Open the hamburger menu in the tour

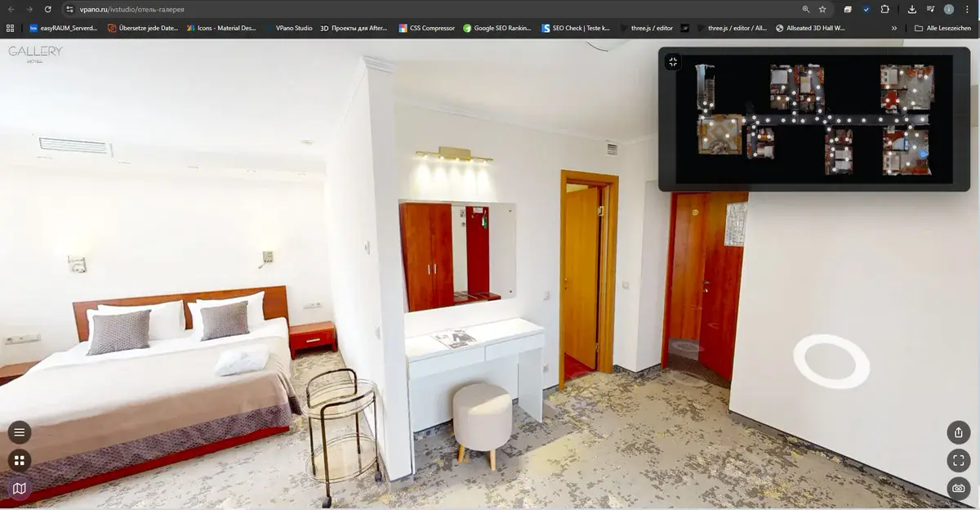[20, 432]
